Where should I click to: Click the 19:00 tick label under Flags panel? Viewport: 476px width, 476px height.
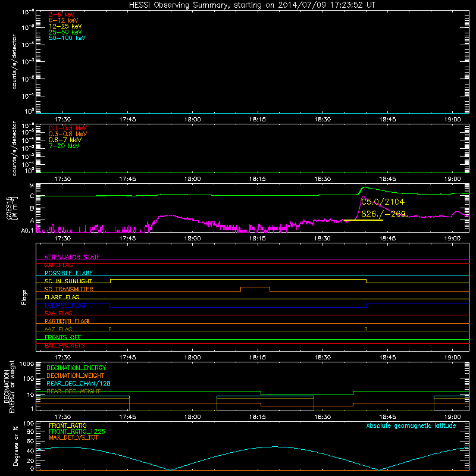pyautogui.click(x=452, y=358)
